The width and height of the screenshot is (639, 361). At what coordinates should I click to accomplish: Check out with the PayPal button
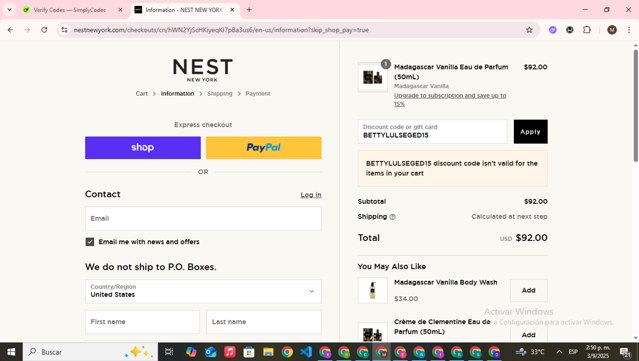coord(264,147)
